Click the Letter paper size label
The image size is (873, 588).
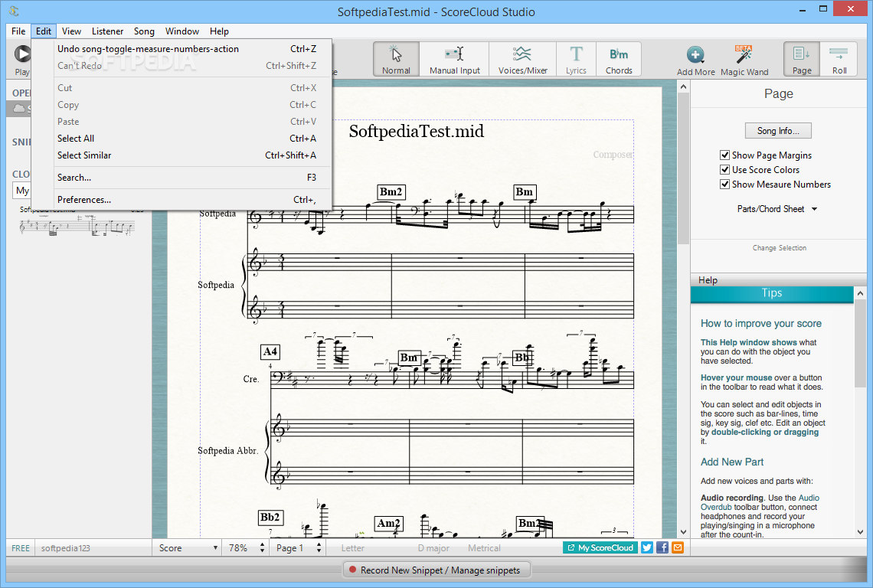tap(352, 548)
